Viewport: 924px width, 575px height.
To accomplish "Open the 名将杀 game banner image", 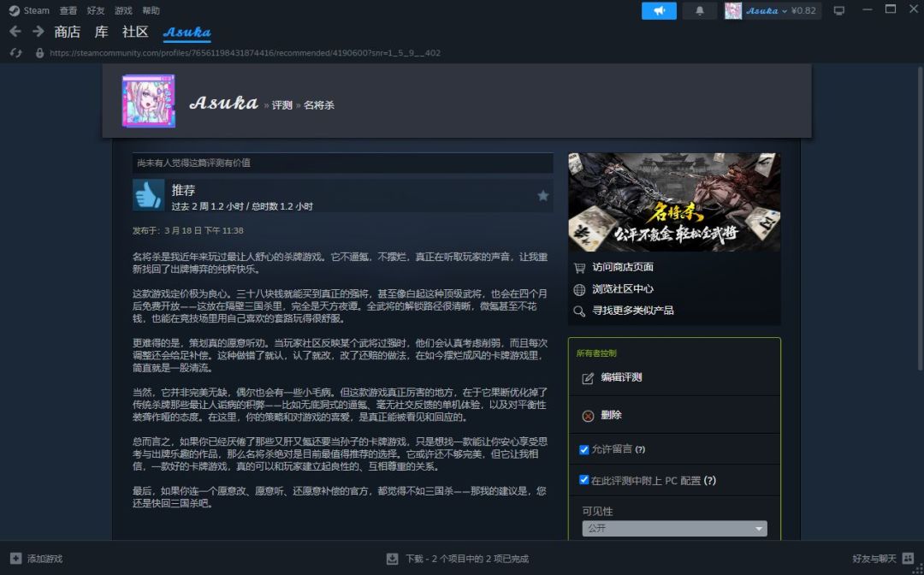I will click(674, 202).
